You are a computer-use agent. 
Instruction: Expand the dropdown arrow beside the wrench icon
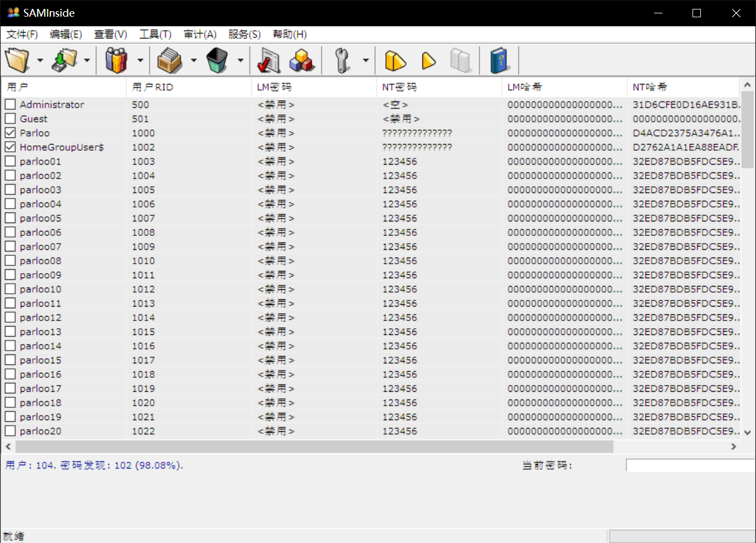coord(365,60)
